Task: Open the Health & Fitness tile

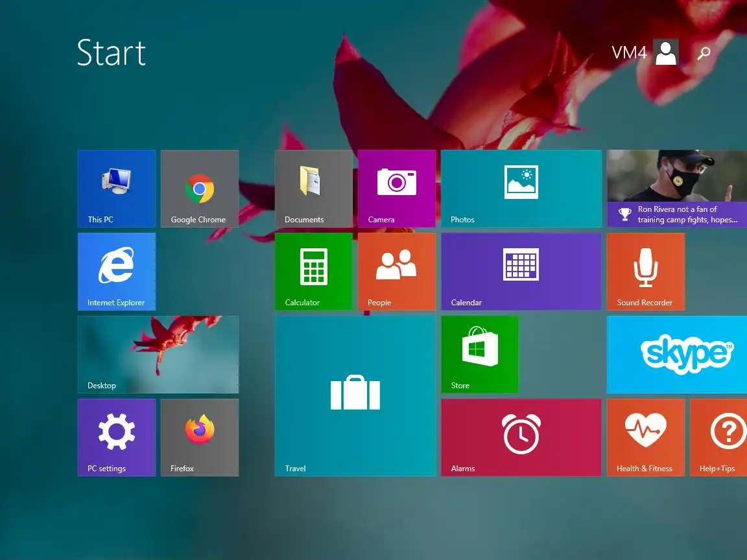Action: coord(646,437)
